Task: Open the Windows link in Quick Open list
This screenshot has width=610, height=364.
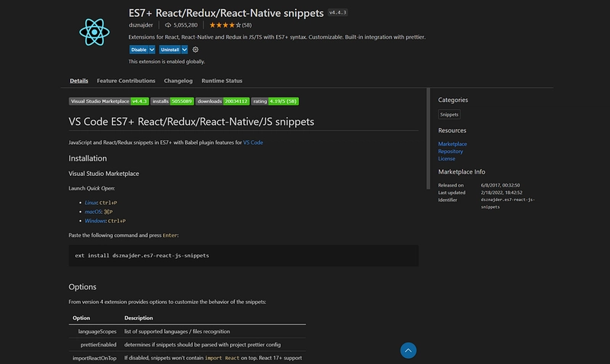Action: click(95, 221)
